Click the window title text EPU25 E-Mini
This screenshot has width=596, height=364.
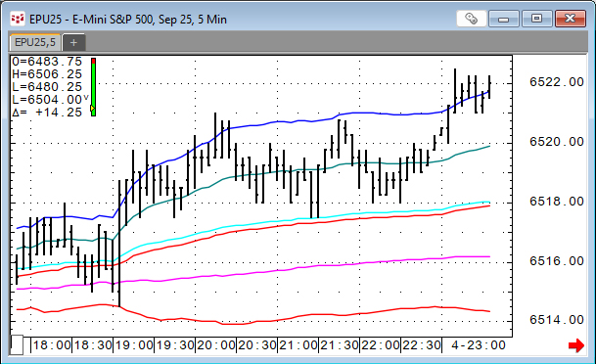(x=127, y=19)
